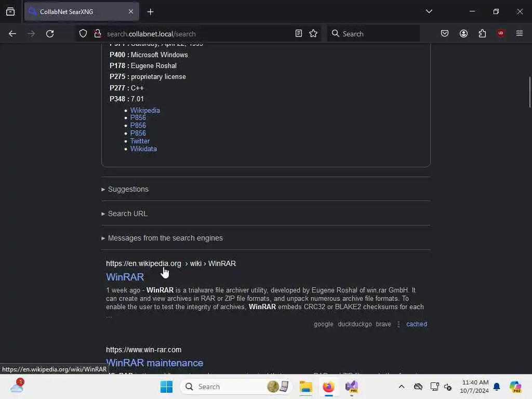Close the CollabNet SearXNG tab
The width and height of the screenshot is (532, 399).
130,11
